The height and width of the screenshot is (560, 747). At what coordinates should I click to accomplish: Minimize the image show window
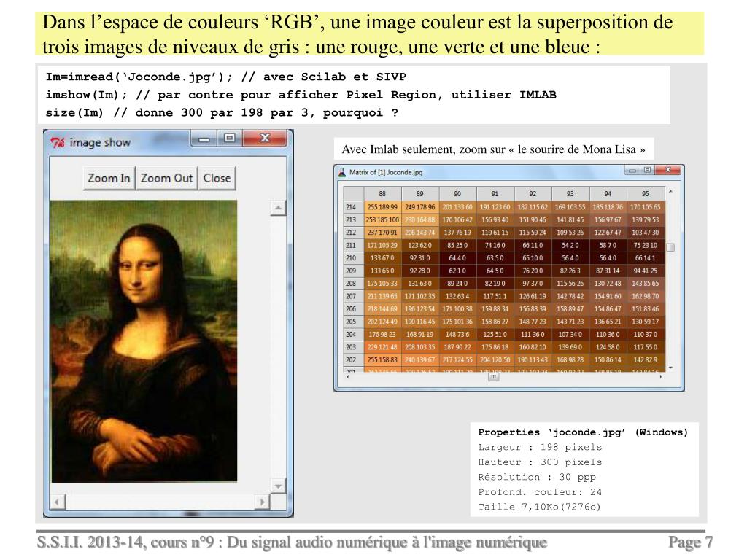click(204, 139)
